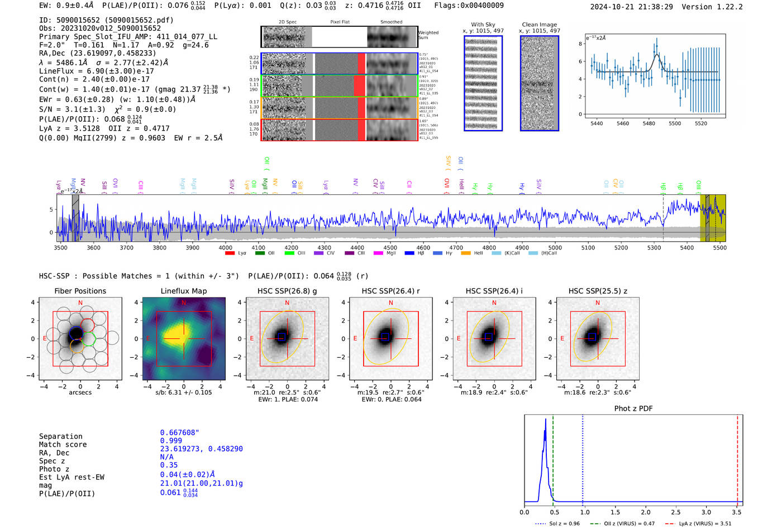Image resolution: width=782 pixels, height=532 pixels.
Task: Select the HSC SSP r-band cutout
Action: tap(391, 338)
